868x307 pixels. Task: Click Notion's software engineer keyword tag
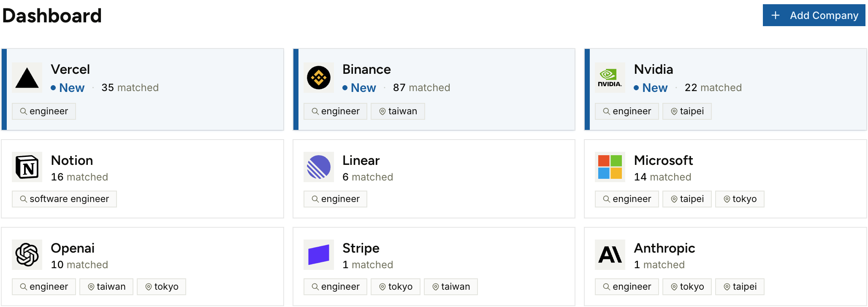(x=64, y=199)
